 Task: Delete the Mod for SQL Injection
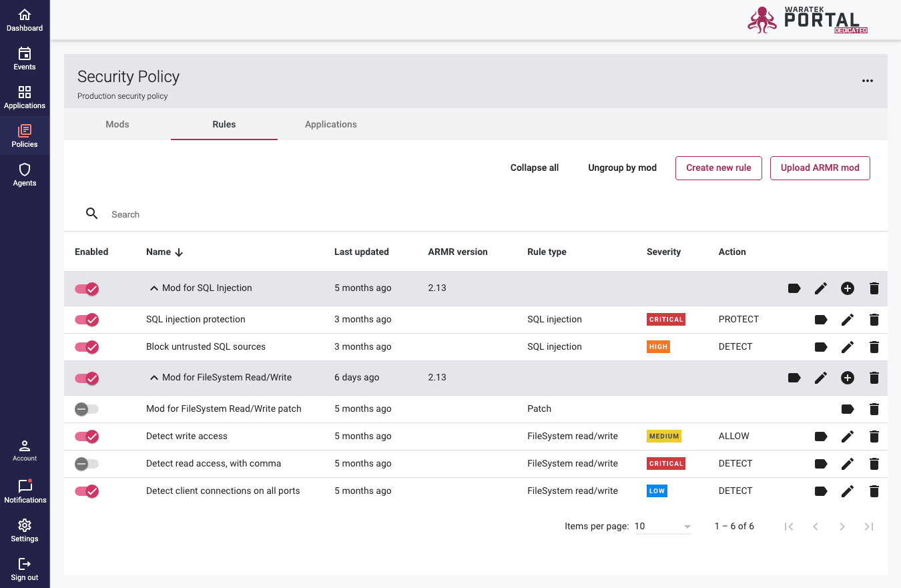pyautogui.click(x=874, y=288)
